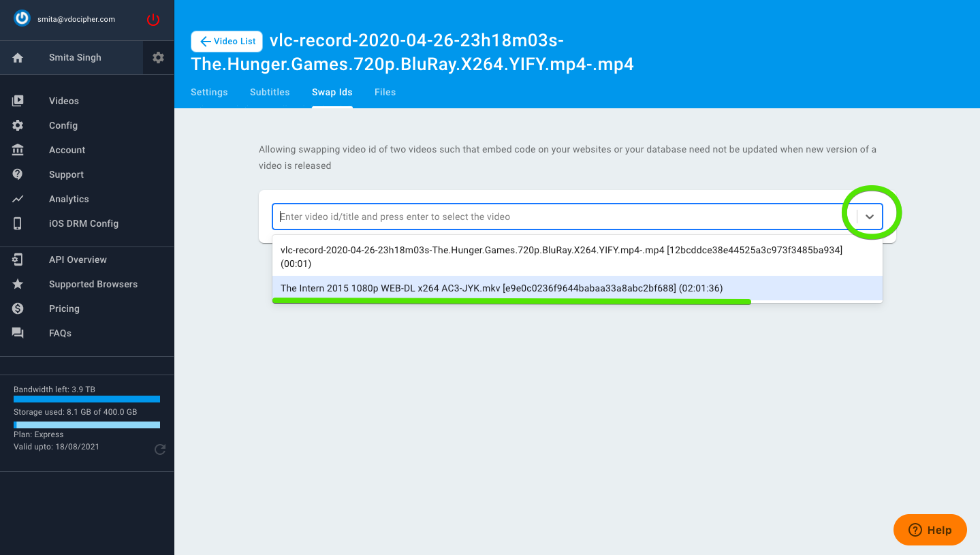Viewport: 980px width, 555px height.
Task: Click the smita@vdocipher.com email text
Action: pyautogui.click(x=76, y=20)
